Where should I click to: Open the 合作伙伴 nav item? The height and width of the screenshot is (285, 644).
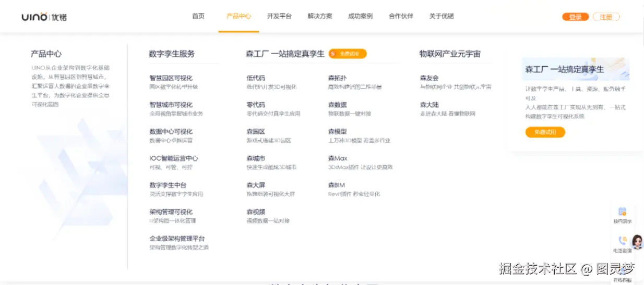[x=401, y=16]
